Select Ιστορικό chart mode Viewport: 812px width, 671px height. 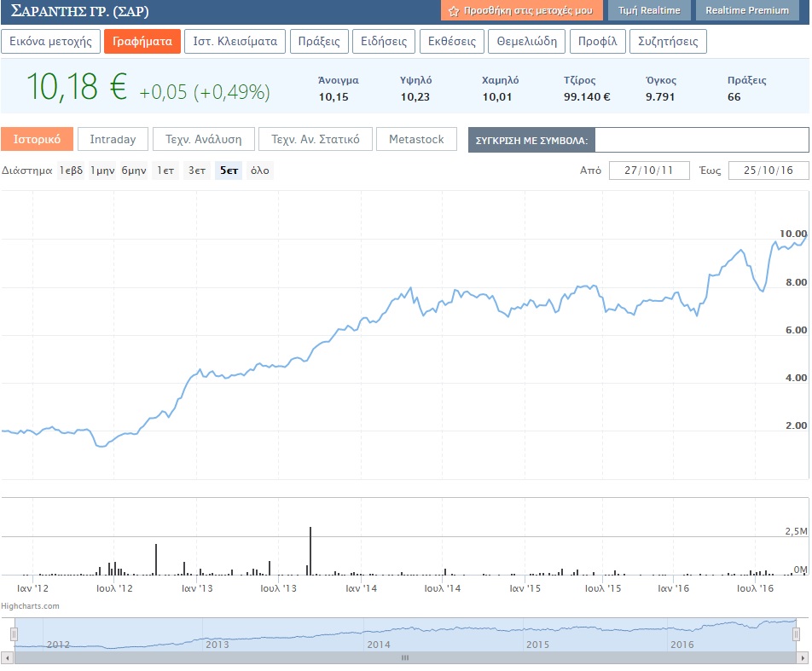(x=37, y=139)
